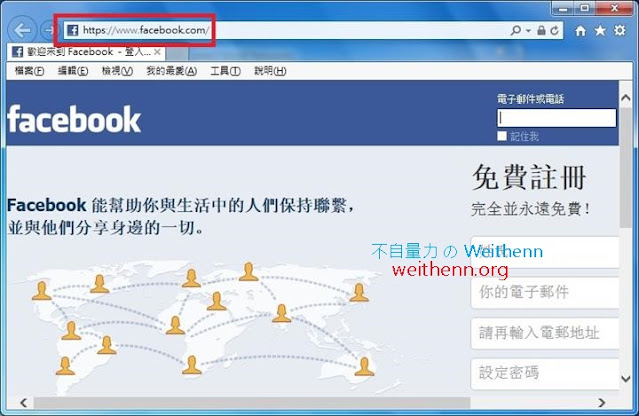639x416 pixels.
Task: Click the 你的電子郵件 signup field
Action: [545, 293]
